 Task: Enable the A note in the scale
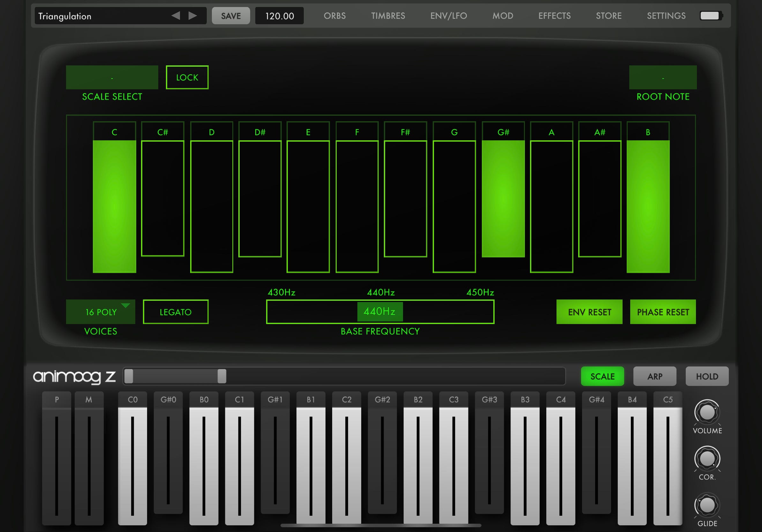click(x=552, y=197)
